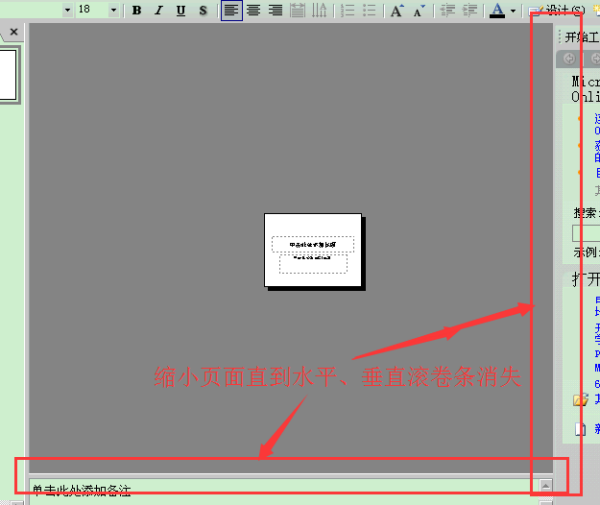Apply font color with A icon

coord(497,10)
